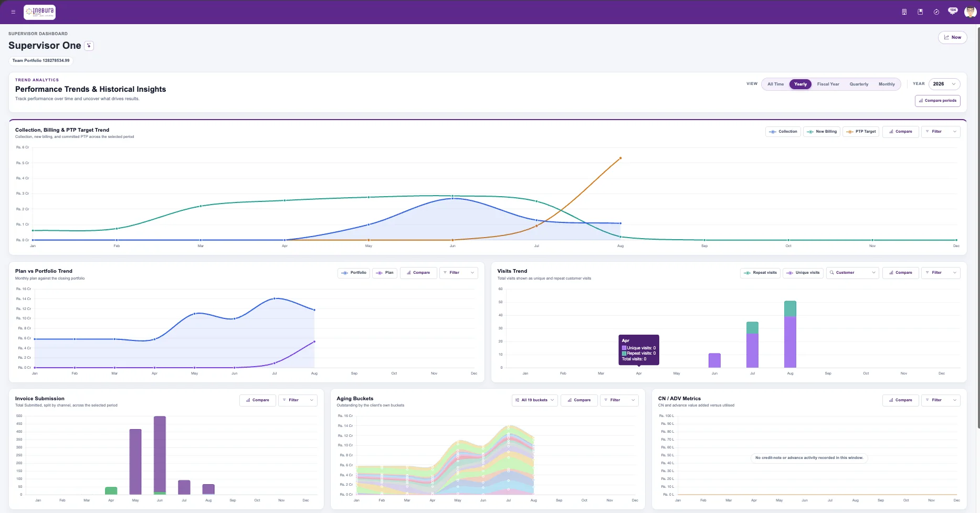The width and height of the screenshot is (980, 513).
Task: Click the 'Invoice Submission' card title
Action: (x=40, y=399)
